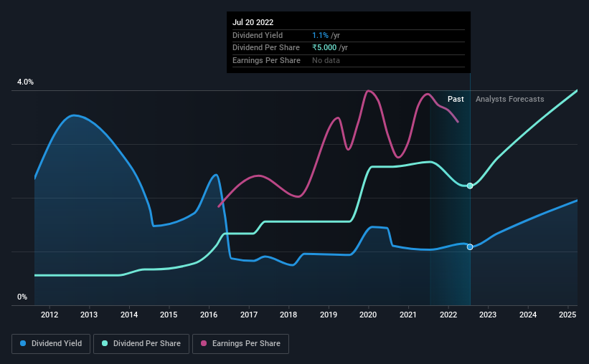Click the pink Earnings Per Share legend dot
Screen dimensions: 589x364
click(x=204, y=343)
